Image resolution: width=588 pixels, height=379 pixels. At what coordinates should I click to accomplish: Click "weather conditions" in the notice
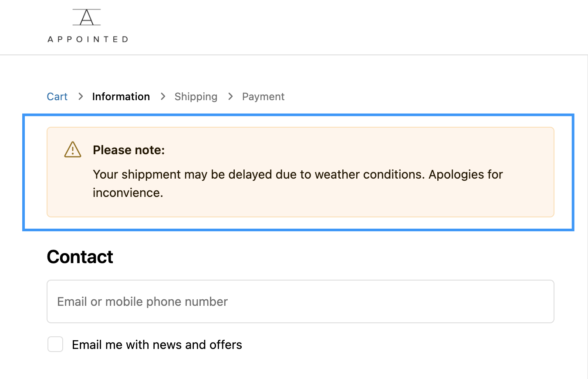click(x=369, y=175)
